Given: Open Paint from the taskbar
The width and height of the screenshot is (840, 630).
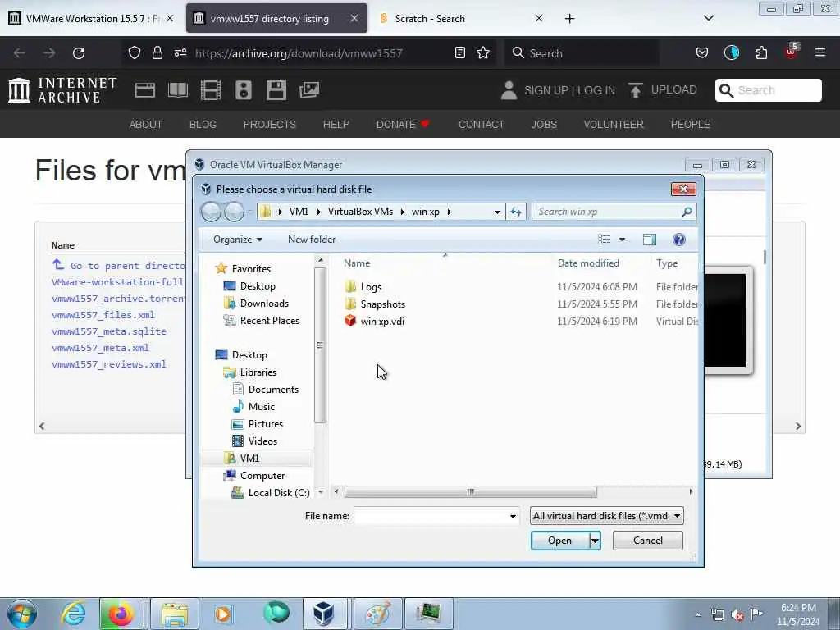Looking at the screenshot, I should 377,614.
